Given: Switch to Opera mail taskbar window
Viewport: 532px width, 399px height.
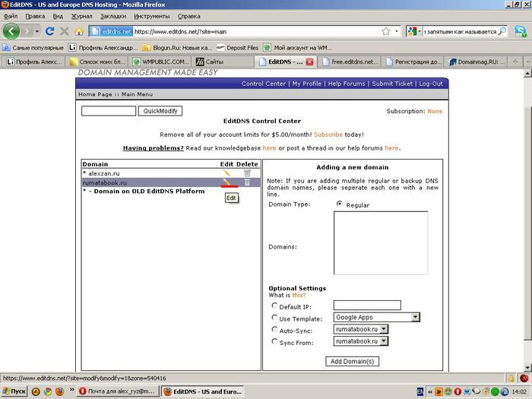Looking at the screenshot, I should coord(117,391).
